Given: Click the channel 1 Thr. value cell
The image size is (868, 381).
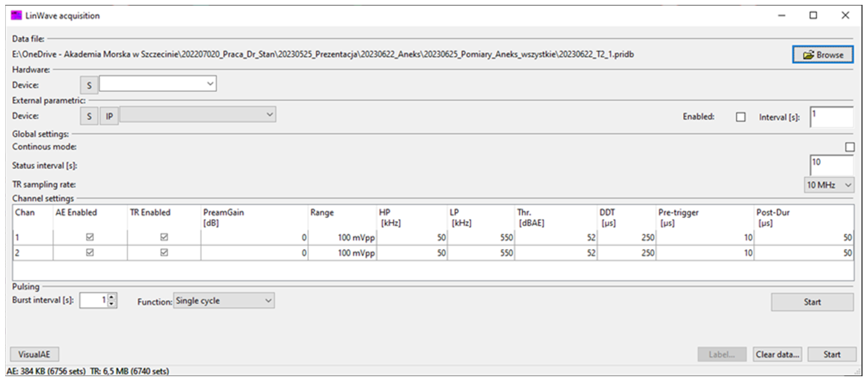Looking at the screenshot, I should click(556, 238).
